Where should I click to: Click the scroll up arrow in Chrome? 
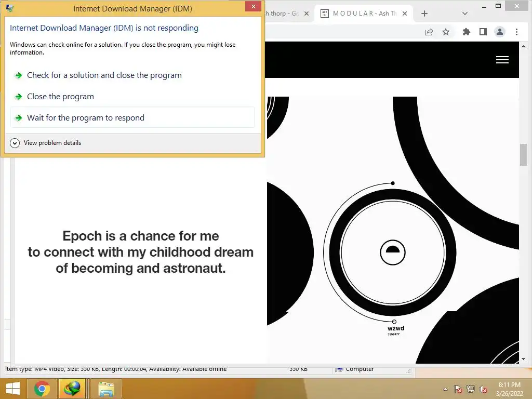(x=523, y=46)
